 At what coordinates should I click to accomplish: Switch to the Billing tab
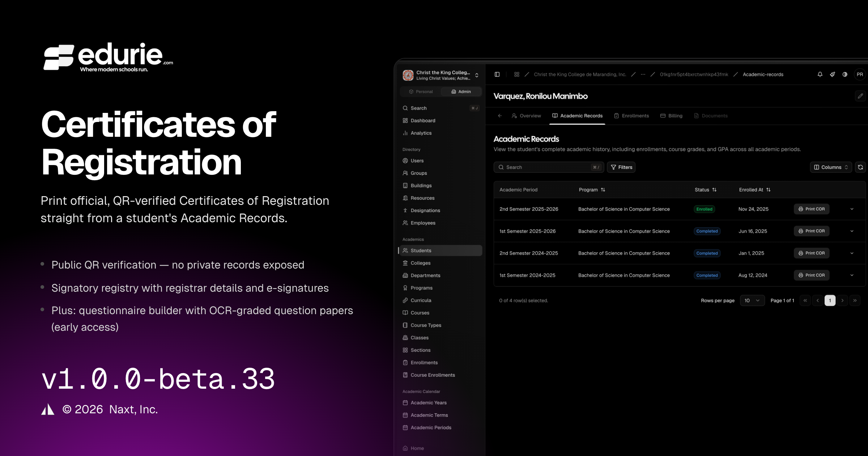tap(671, 116)
